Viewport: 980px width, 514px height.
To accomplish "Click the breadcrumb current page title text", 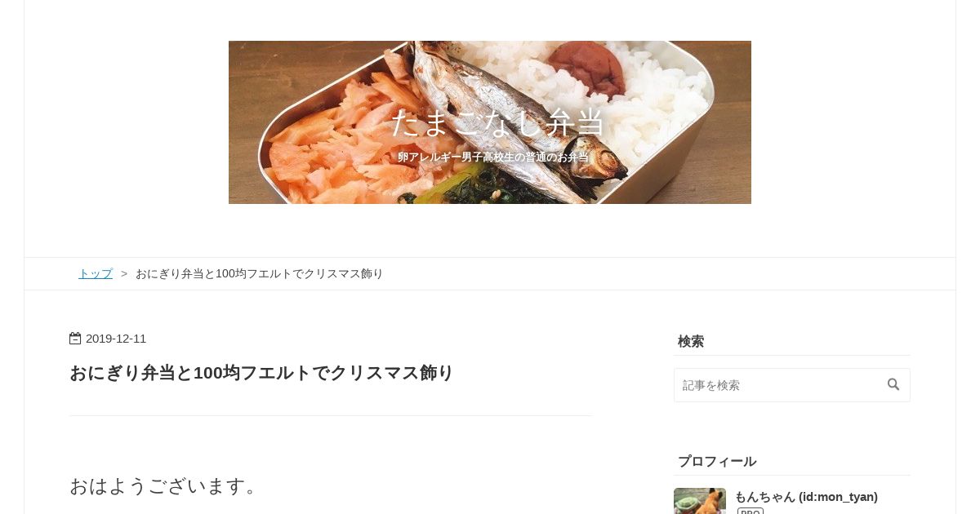I will pyautogui.click(x=259, y=273).
